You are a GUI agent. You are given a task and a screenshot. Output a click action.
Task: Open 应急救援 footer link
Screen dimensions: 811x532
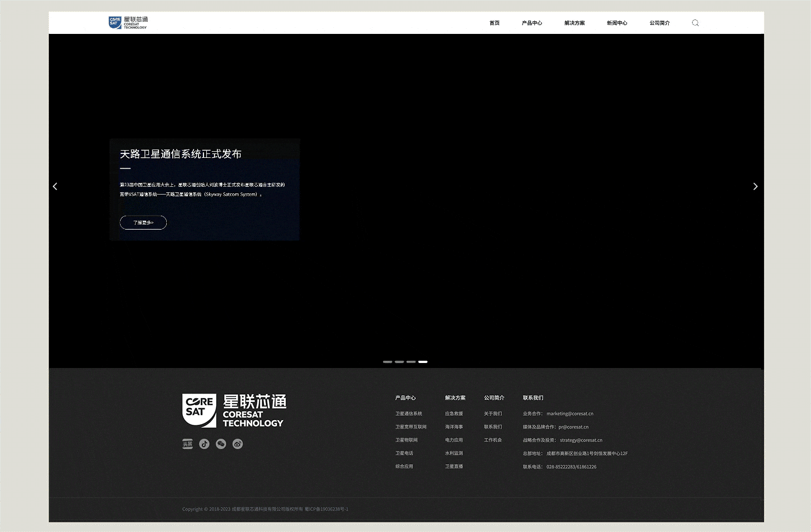(454, 414)
